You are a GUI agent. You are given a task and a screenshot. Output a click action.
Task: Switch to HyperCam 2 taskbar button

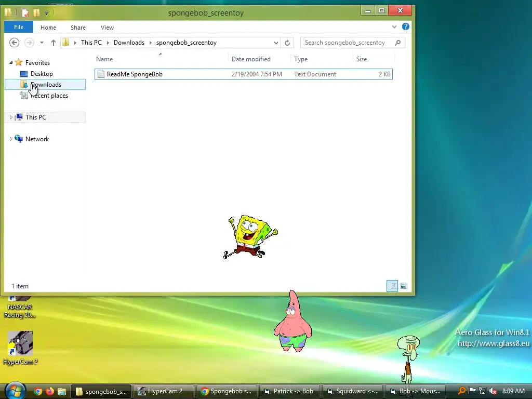164,392
